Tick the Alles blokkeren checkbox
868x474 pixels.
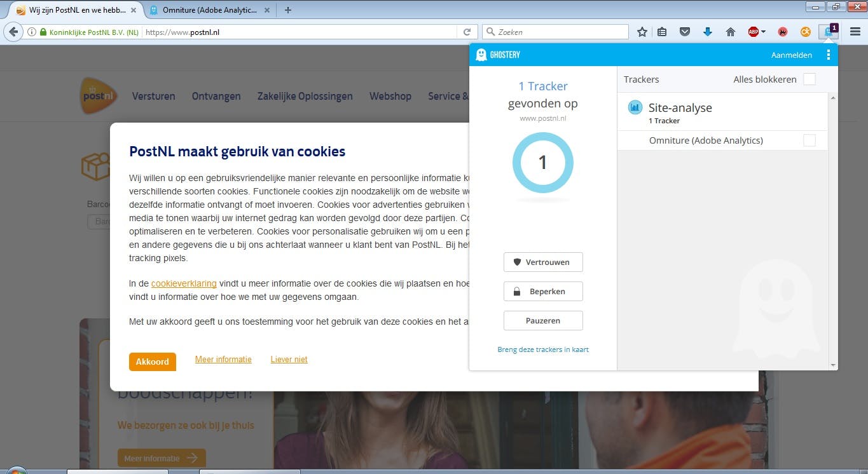click(809, 79)
